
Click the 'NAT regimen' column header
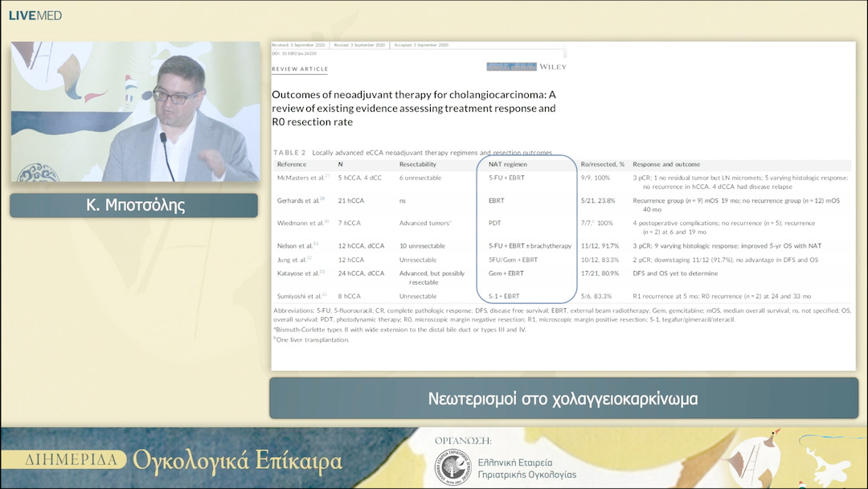[x=508, y=165]
